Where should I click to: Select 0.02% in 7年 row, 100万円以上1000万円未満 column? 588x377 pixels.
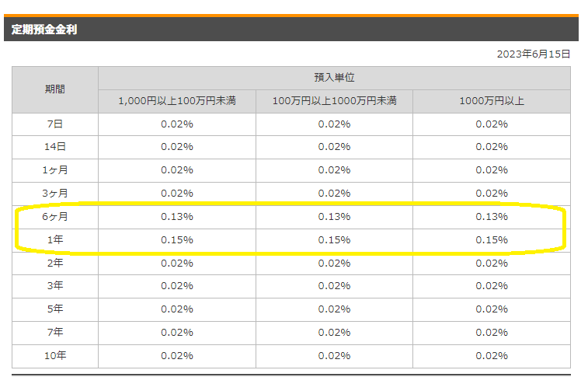334,333
